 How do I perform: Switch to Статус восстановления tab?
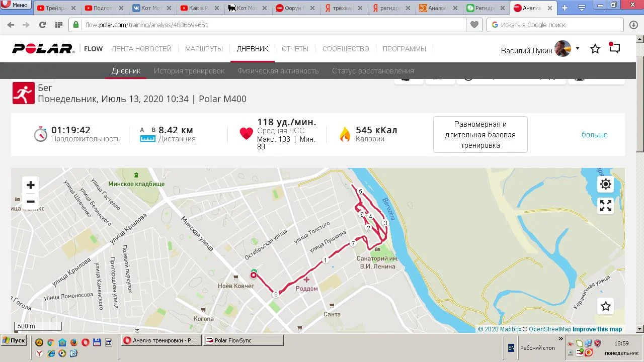373,71
